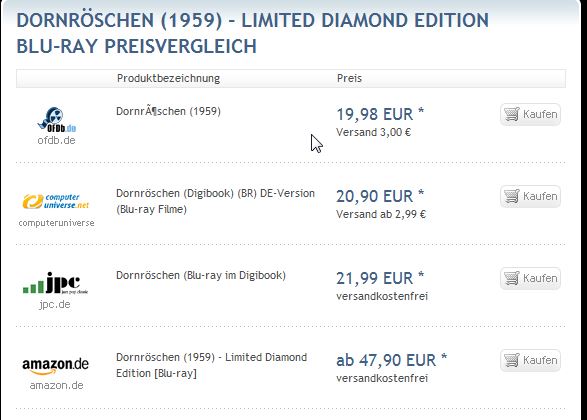587x420 pixels.
Task: Click Kaufen for the jpc.de offer
Action: (530, 278)
